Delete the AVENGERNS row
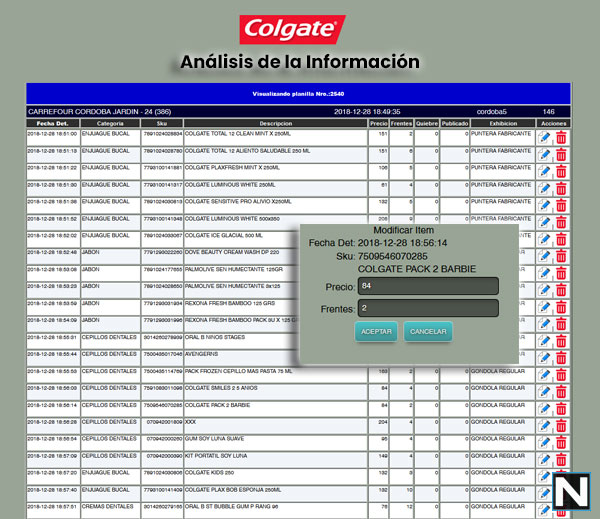 tap(561, 358)
